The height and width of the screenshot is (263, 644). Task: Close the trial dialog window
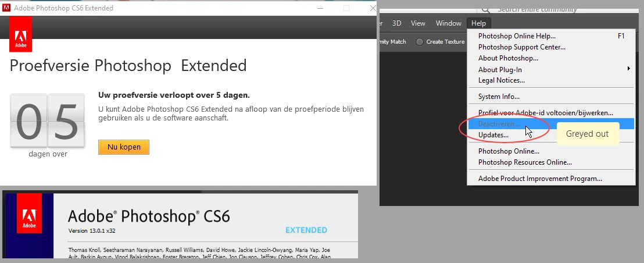tap(373, 8)
